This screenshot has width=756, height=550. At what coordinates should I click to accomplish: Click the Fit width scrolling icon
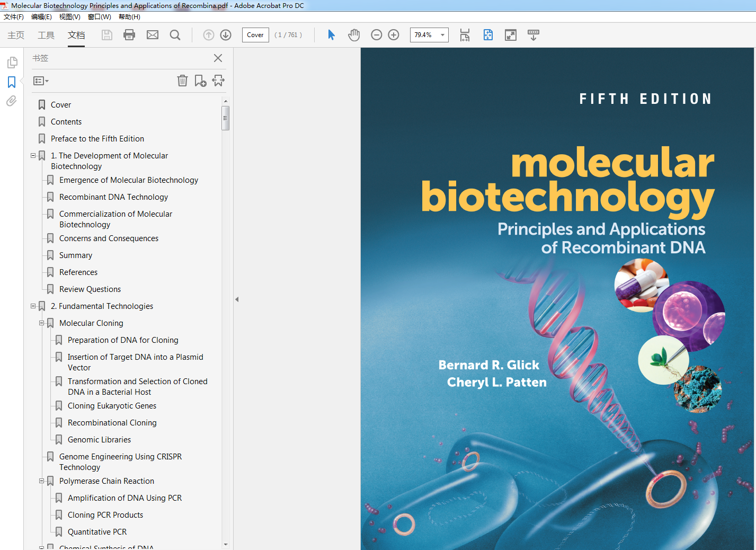pyautogui.click(x=465, y=35)
